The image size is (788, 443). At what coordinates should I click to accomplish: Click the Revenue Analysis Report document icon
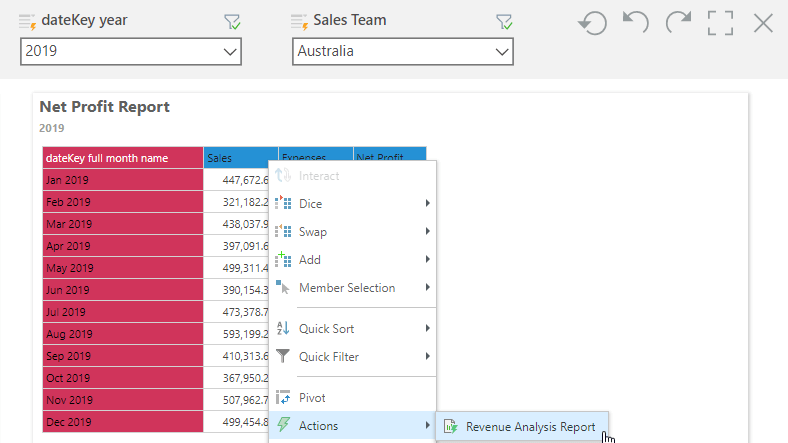451,426
